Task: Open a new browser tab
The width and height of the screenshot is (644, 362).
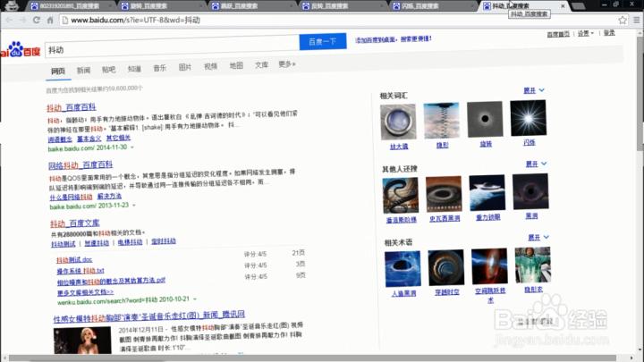Action: click(579, 5)
